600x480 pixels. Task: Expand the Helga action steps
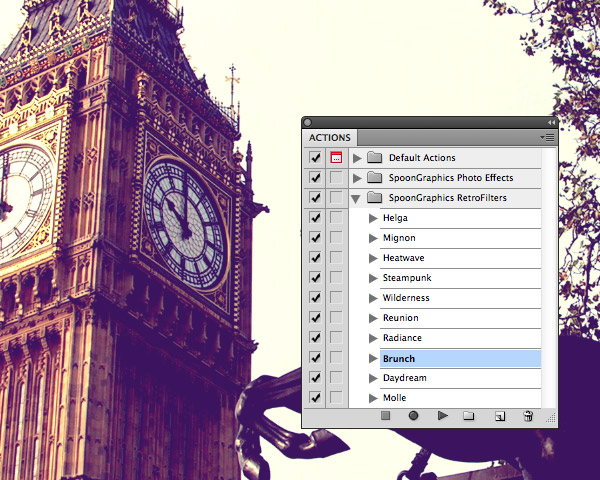click(x=373, y=218)
